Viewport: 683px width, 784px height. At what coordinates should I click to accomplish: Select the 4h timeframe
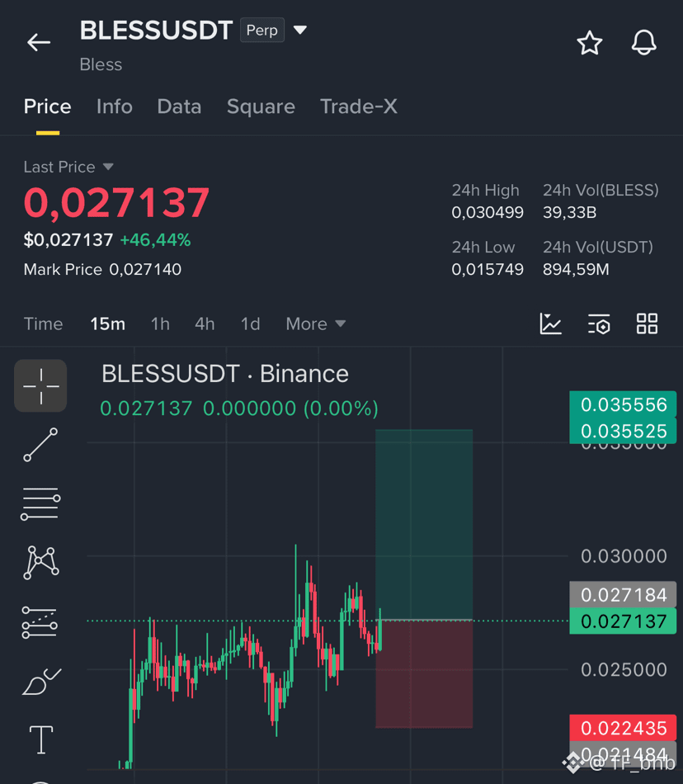(205, 324)
